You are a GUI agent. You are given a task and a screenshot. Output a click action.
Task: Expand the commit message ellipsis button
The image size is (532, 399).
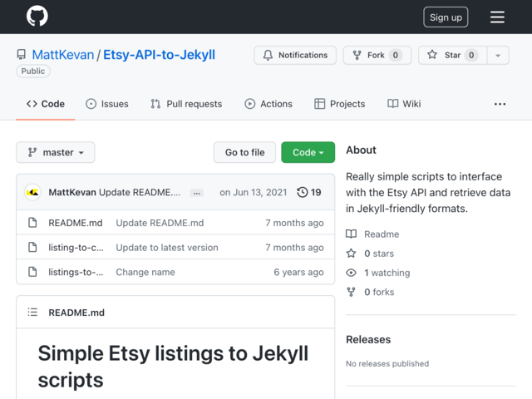click(x=197, y=193)
